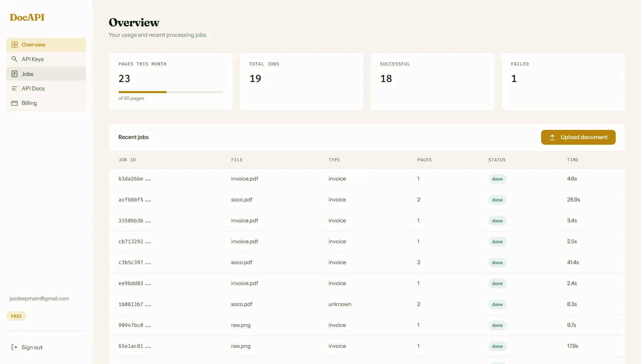Screen dimensions: 641x364
Task: Click invoice.pdf in the cb713292 row
Action: point(245,242)
